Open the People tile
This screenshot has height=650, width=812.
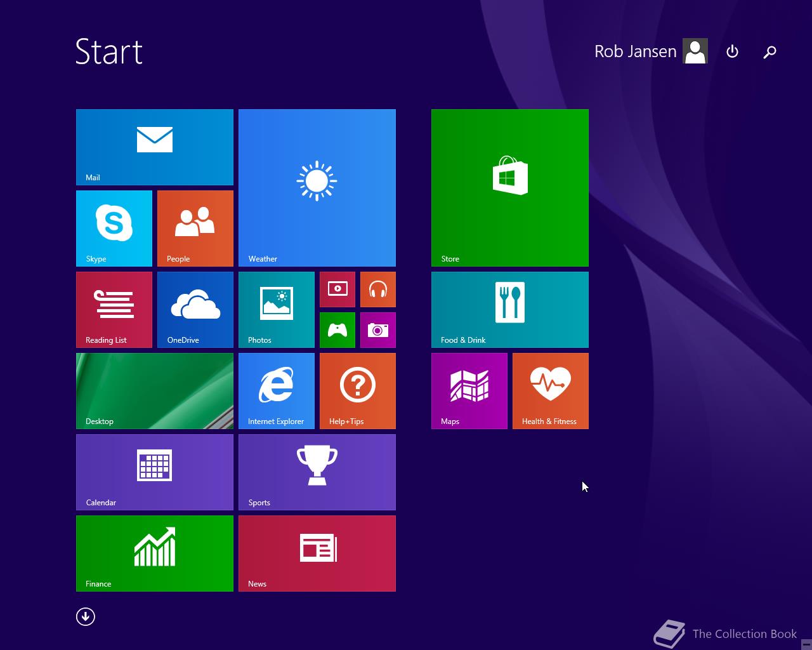click(x=195, y=229)
